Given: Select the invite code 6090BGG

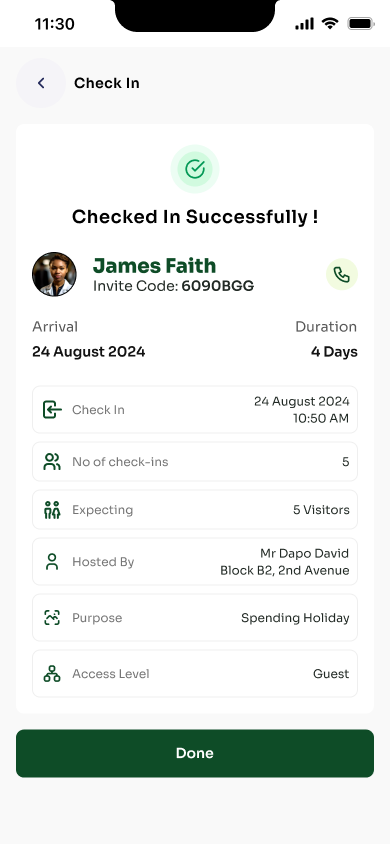Looking at the screenshot, I should pos(217,286).
